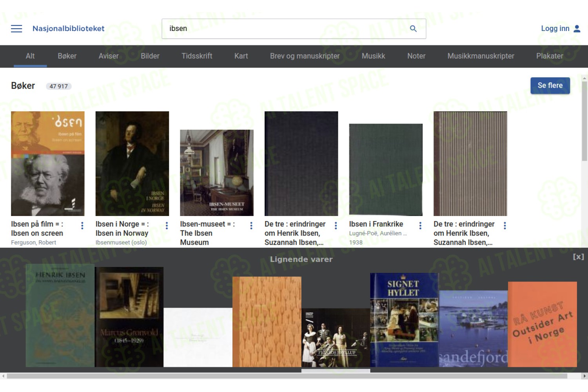
Task: Open options menu for Ibsen-museet
Action: click(251, 225)
